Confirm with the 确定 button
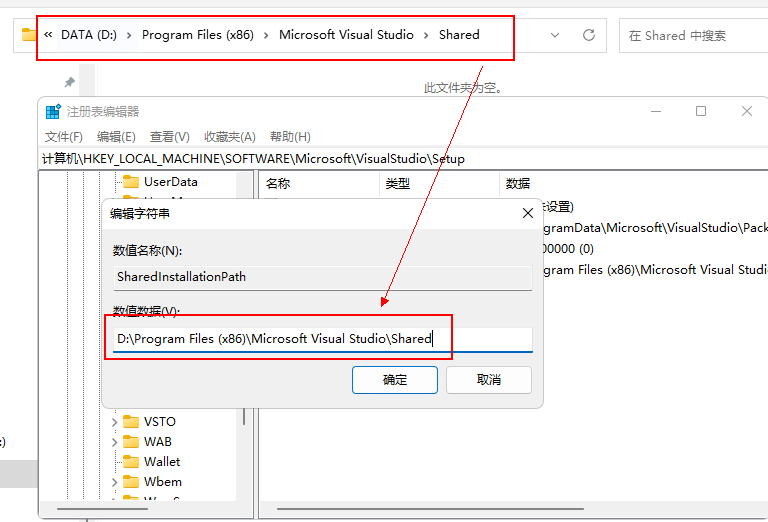The height and width of the screenshot is (522, 768). (395, 380)
